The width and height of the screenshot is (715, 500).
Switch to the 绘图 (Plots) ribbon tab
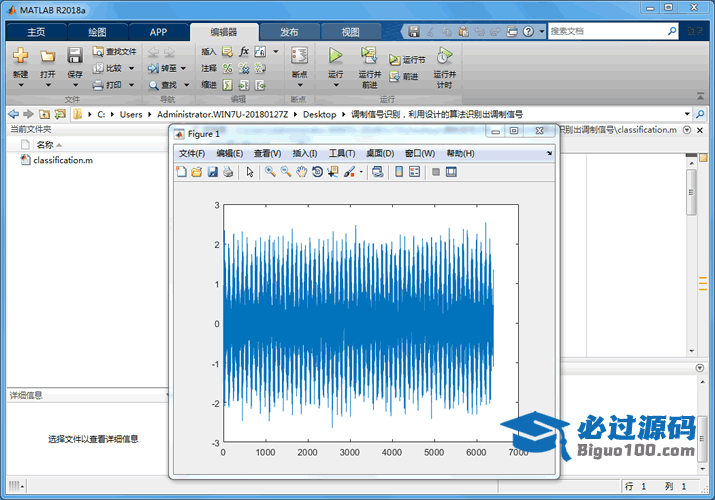point(97,32)
